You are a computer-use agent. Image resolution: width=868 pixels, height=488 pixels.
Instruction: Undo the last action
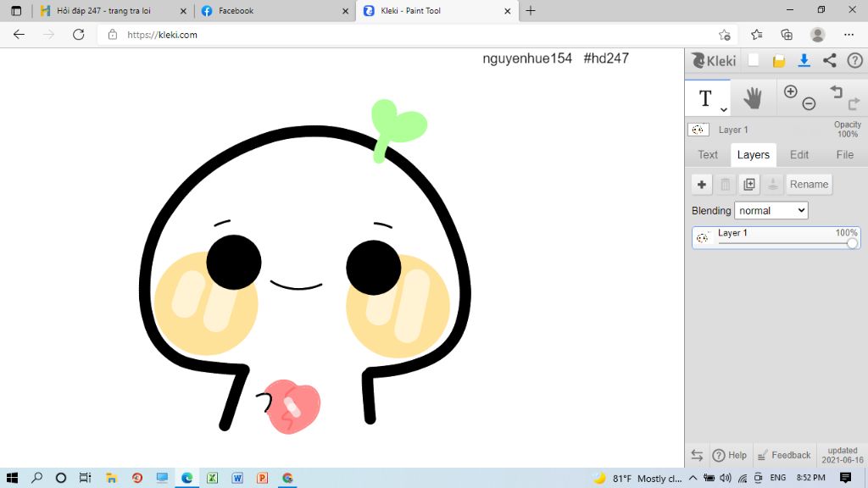coord(836,91)
